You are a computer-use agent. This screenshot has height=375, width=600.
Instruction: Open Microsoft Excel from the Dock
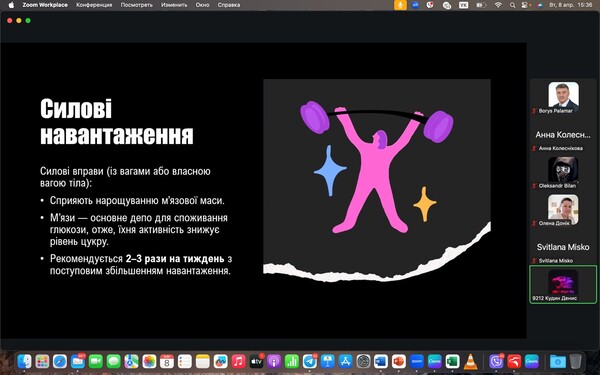pos(452,361)
